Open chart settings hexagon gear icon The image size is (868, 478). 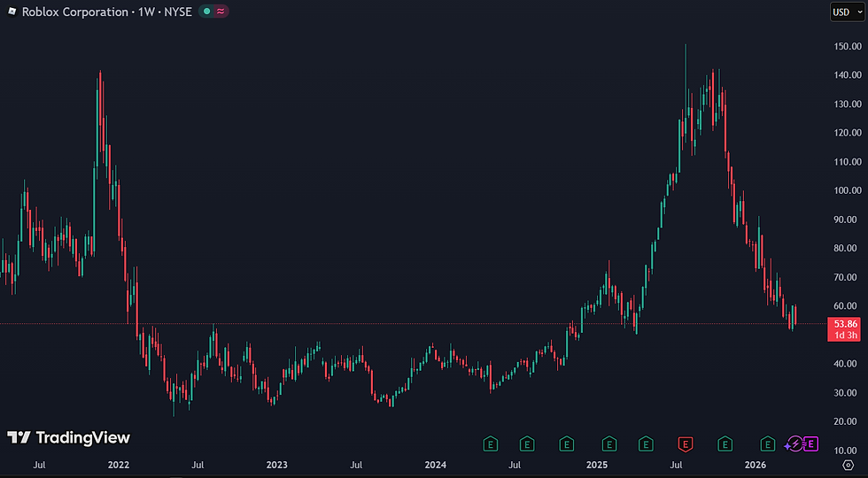tap(848, 465)
